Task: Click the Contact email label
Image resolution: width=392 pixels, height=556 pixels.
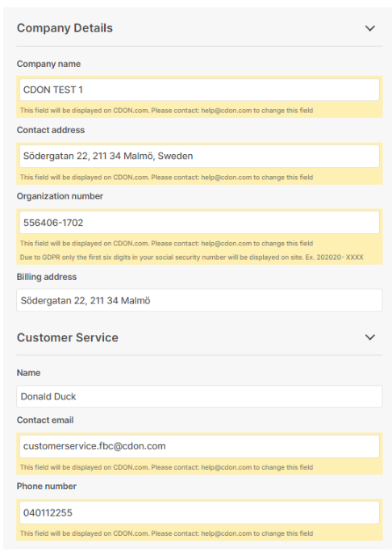Action: [45, 420]
